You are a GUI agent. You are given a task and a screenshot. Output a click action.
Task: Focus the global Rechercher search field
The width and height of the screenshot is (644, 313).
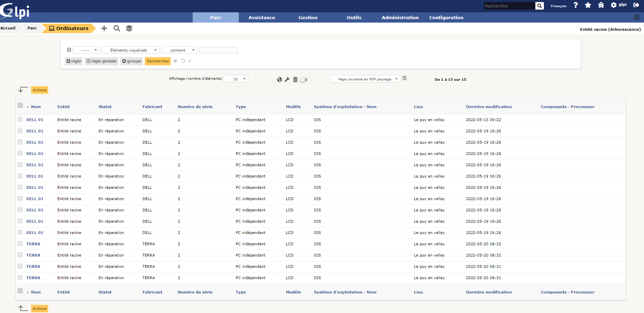point(510,6)
